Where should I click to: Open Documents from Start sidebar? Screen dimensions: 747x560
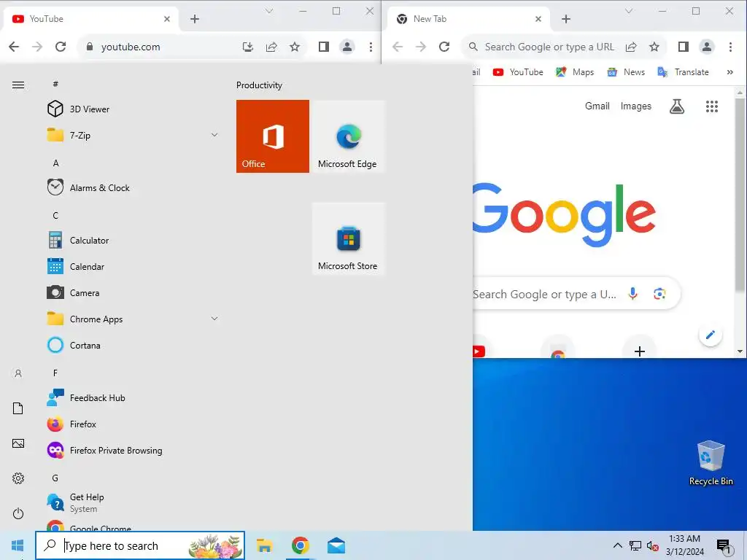click(x=18, y=408)
